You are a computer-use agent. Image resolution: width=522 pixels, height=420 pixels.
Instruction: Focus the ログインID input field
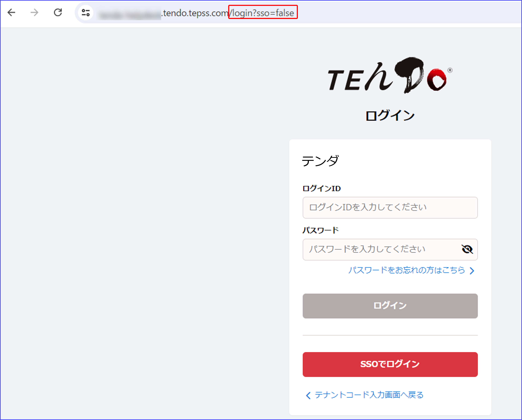pyautogui.click(x=390, y=208)
